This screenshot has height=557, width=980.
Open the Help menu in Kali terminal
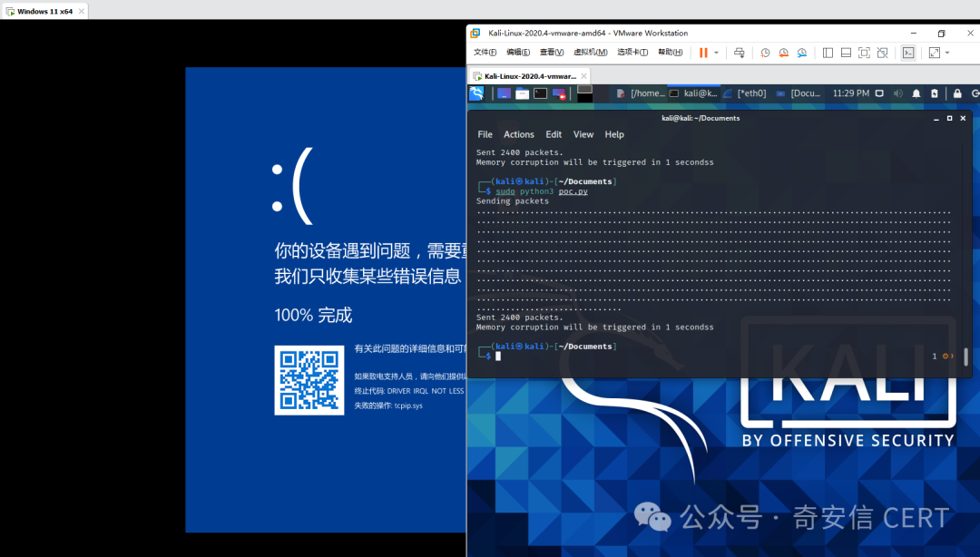pos(614,134)
